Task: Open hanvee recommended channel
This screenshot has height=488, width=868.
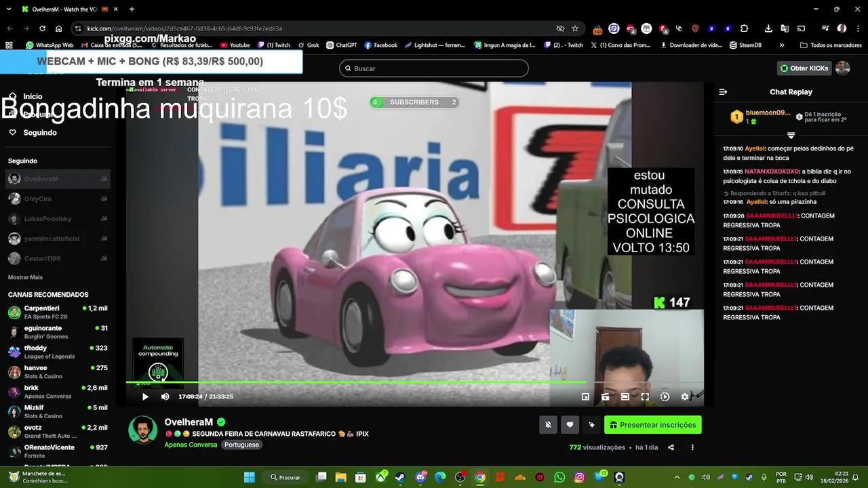Action: click(x=58, y=371)
